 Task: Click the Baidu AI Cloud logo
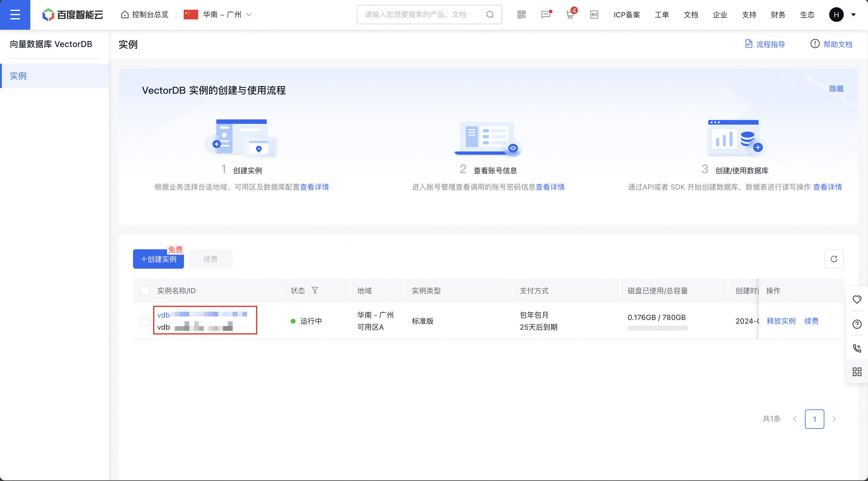tap(72, 15)
